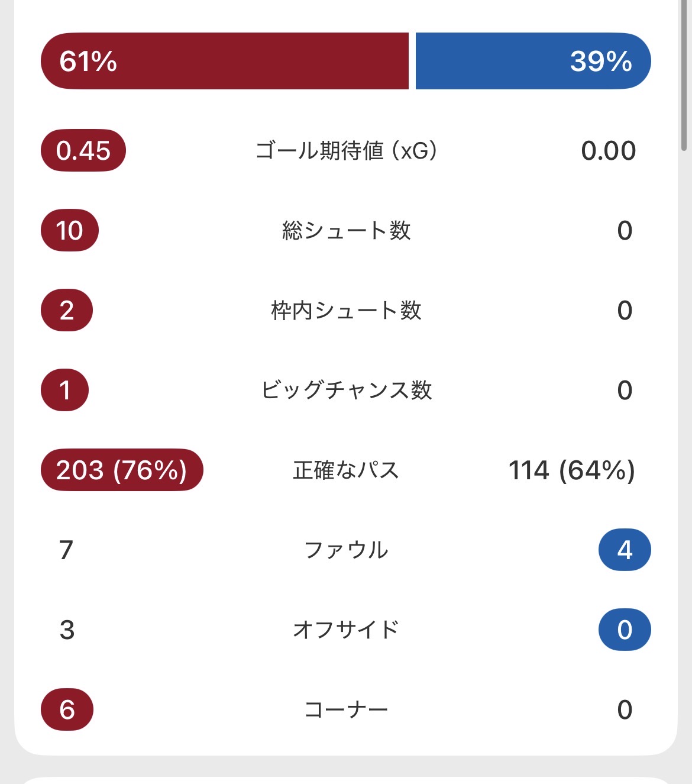Click the コーナー stat label
This screenshot has width=692, height=784.
pyautogui.click(x=346, y=709)
